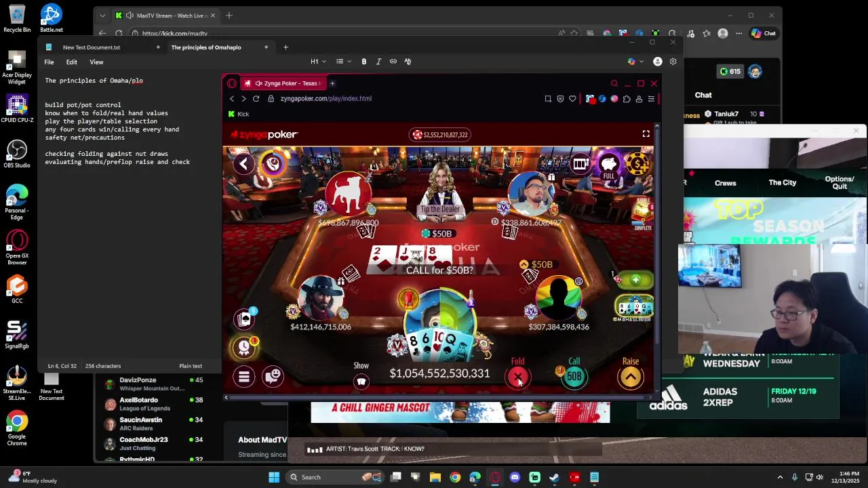868x488 pixels.
Task: Open the table chat emoji button
Action: click(x=273, y=376)
